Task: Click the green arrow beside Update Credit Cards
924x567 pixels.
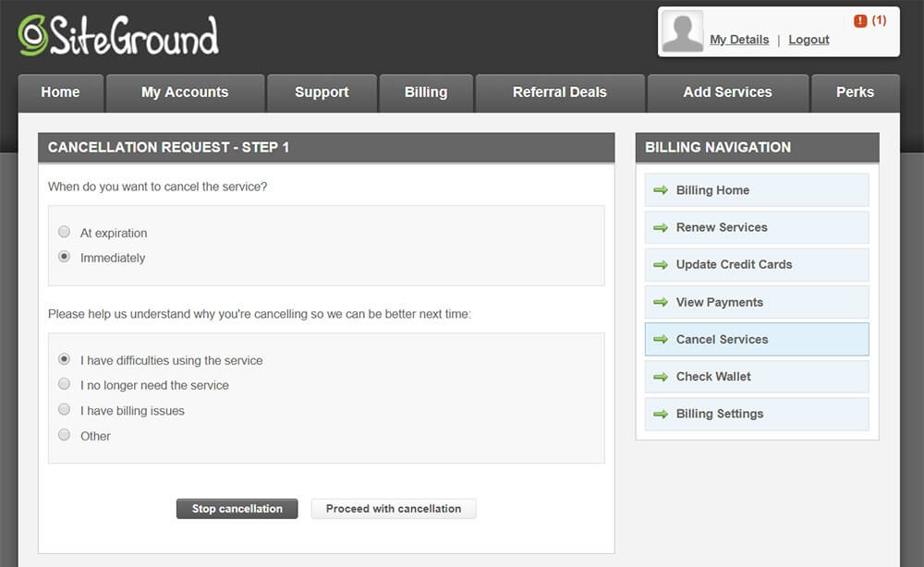Action: point(661,264)
